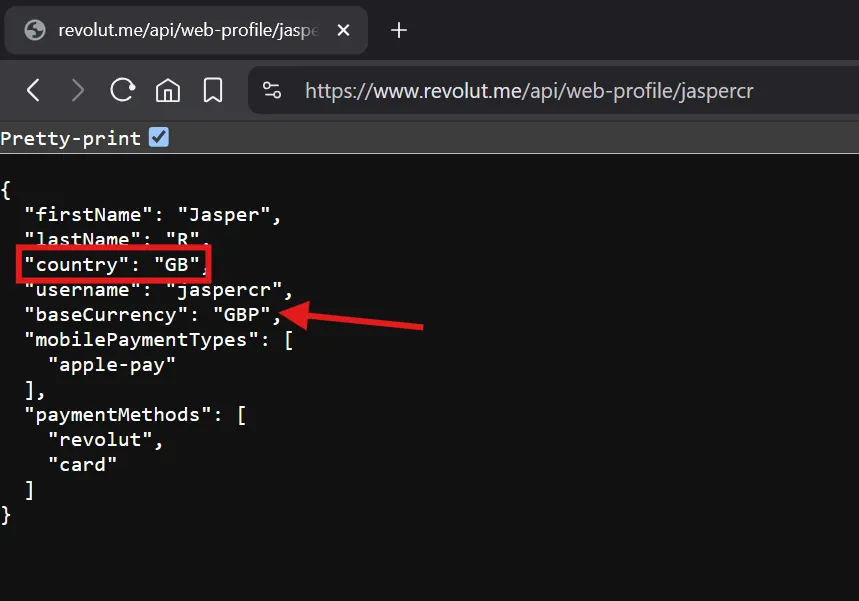Screen dimensions: 859x601
Task: Close the revolut.me tab
Action: [343, 30]
